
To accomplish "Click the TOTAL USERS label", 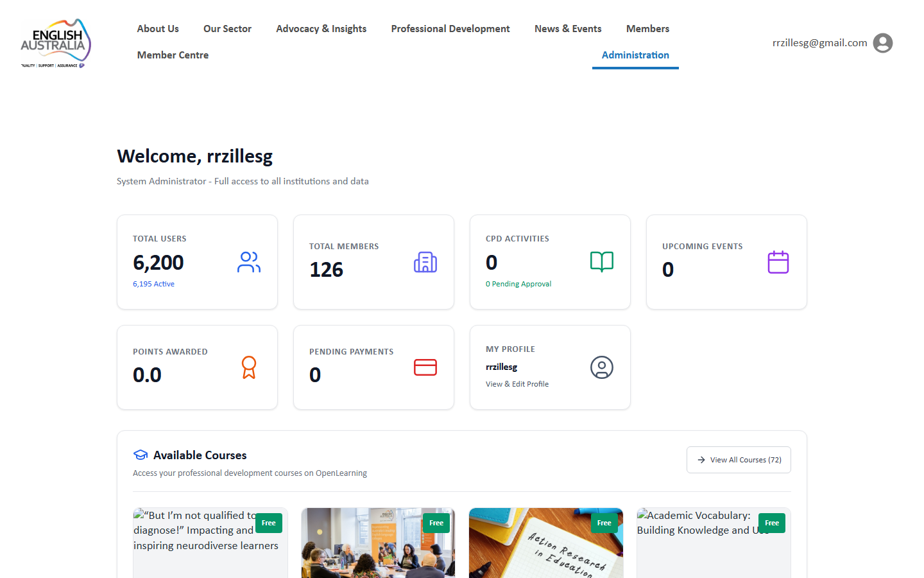I will (x=160, y=239).
